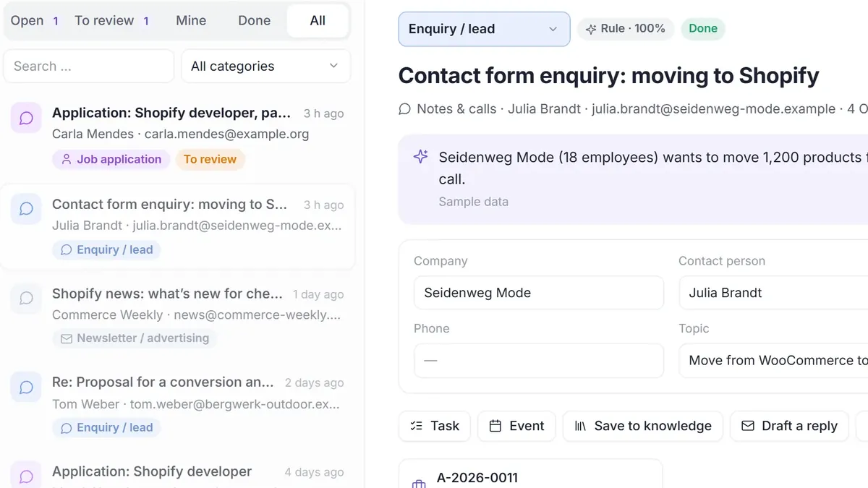Create a Task from this message

[x=435, y=426]
